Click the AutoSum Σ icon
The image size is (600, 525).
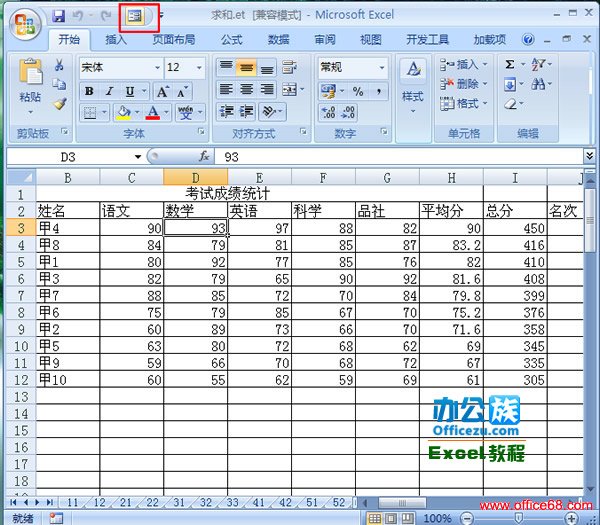pyautogui.click(x=510, y=65)
